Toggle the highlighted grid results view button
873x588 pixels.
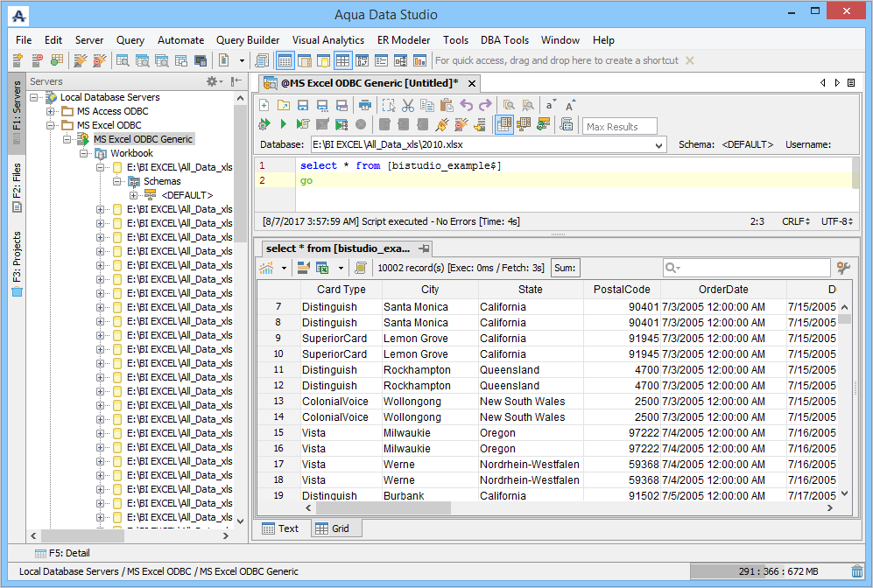tap(503, 125)
